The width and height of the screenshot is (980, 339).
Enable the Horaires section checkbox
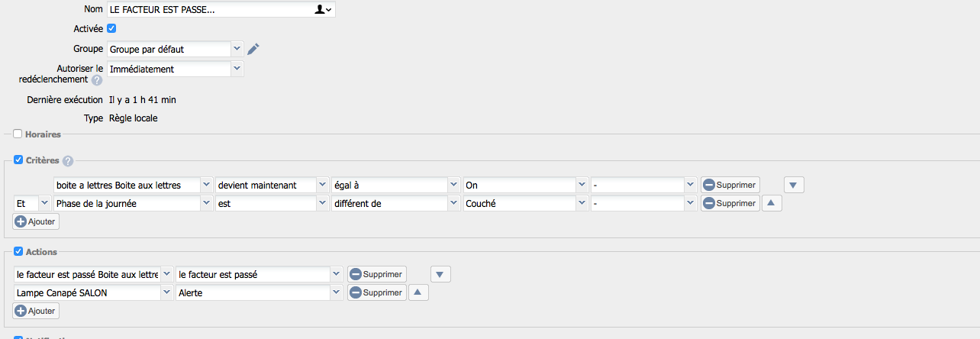click(x=18, y=134)
